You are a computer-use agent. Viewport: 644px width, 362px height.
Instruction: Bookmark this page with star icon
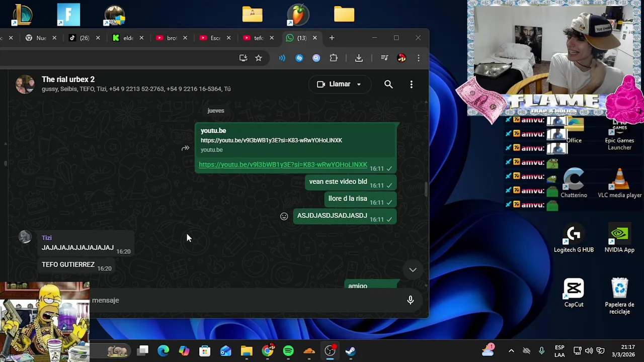[259, 58]
